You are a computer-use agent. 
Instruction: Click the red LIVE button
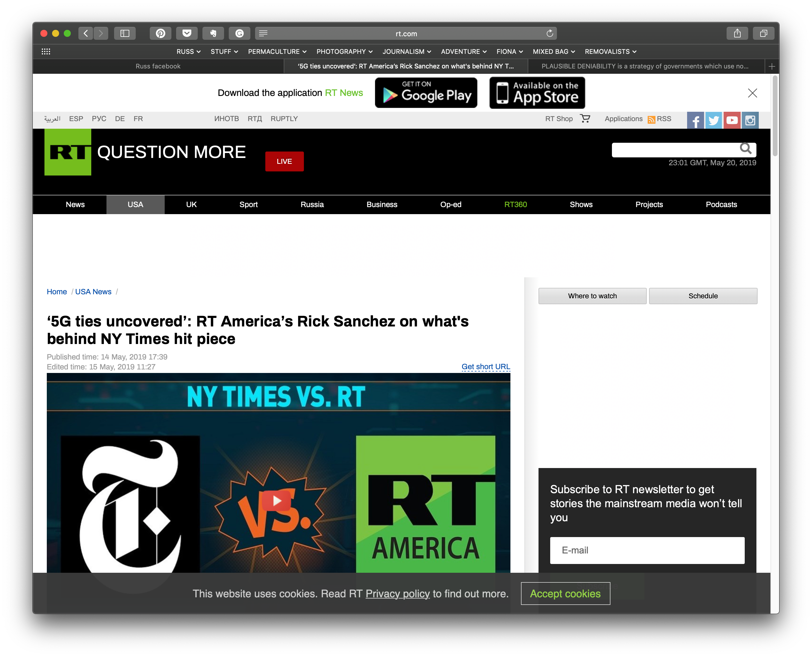coord(284,161)
